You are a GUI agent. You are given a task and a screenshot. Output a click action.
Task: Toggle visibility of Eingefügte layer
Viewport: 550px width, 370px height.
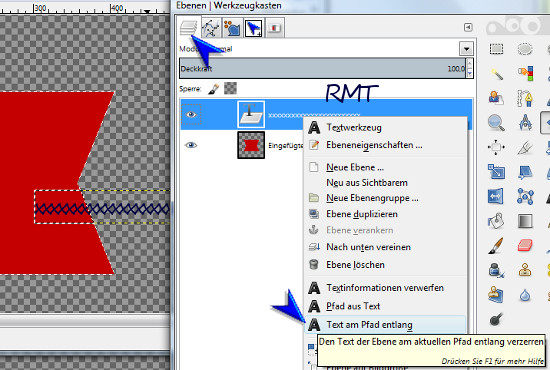pyautogui.click(x=191, y=145)
